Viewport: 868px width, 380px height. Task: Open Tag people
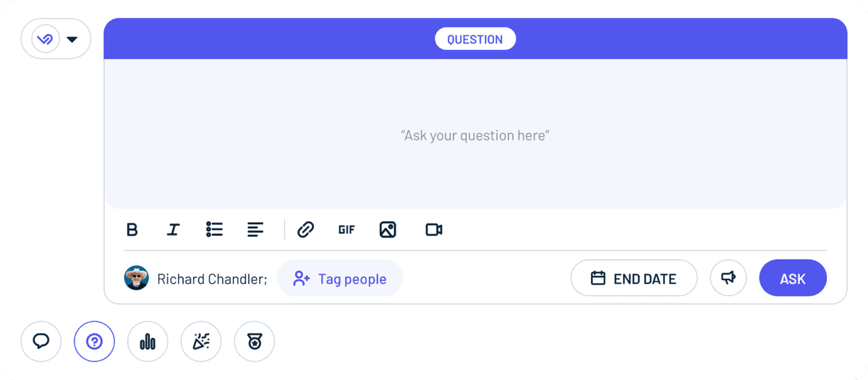pyautogui.click(x=340, y=278)
